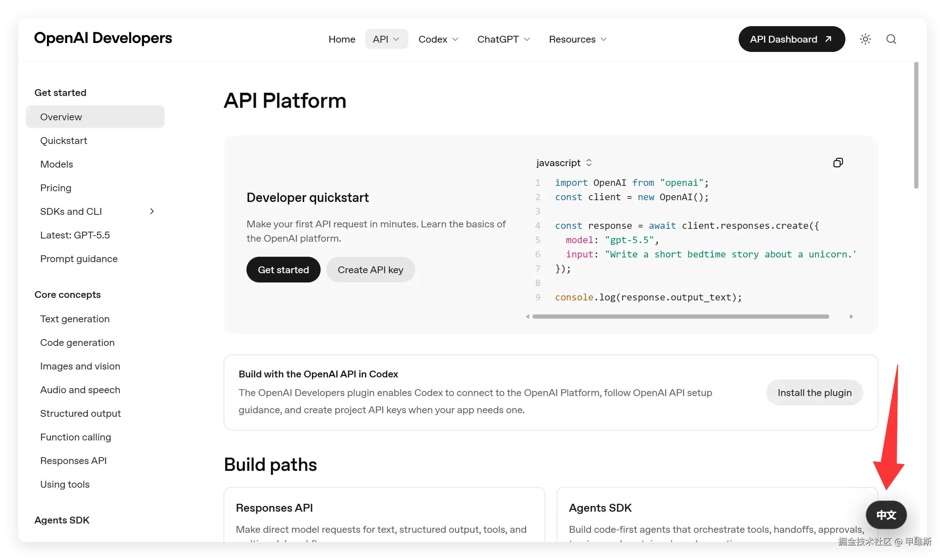Expand the SDKs and CLI chevron

point(152,212)
